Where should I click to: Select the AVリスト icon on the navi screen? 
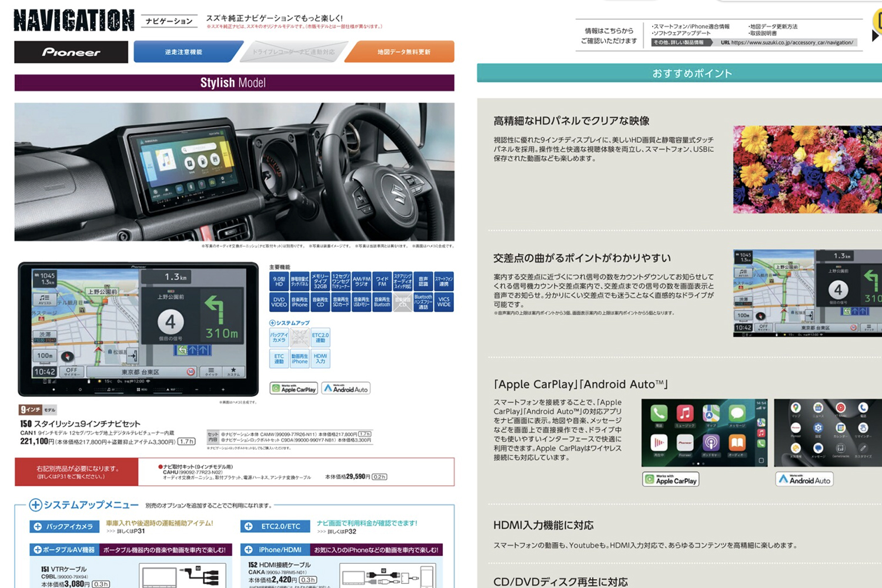[x=44, y=300]
